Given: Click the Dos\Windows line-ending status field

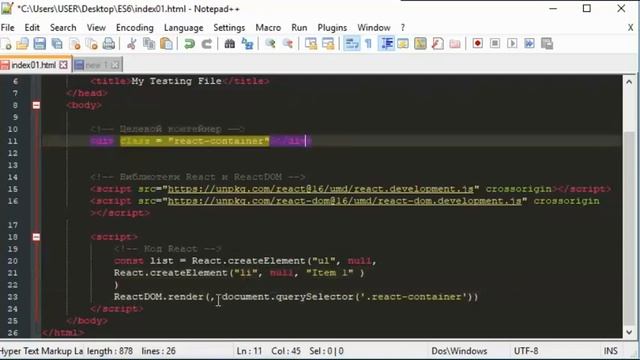Looking at the screenshot, I should point(459,351).
